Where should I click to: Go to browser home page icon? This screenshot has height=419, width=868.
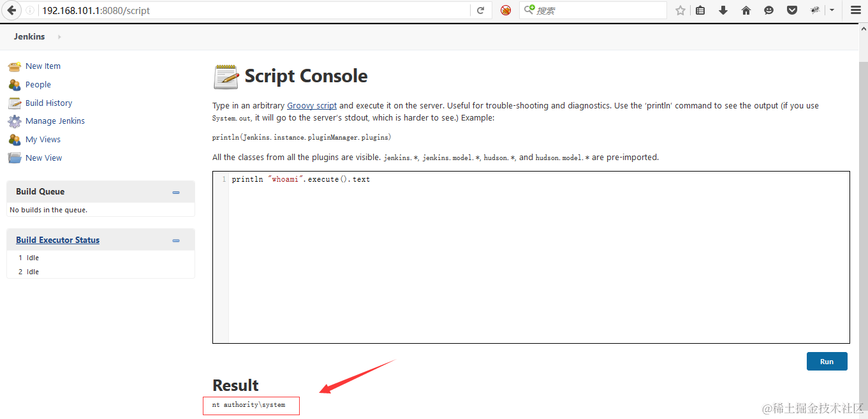tap(746, 10)
